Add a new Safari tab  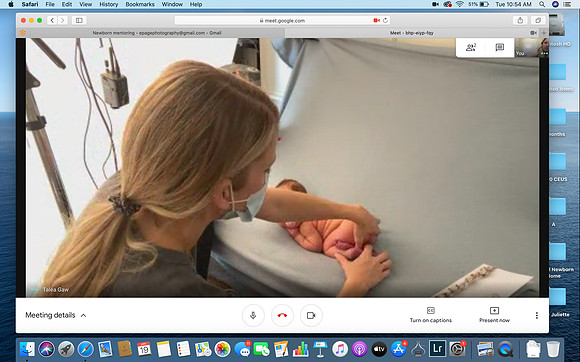(x=544, y=33)
